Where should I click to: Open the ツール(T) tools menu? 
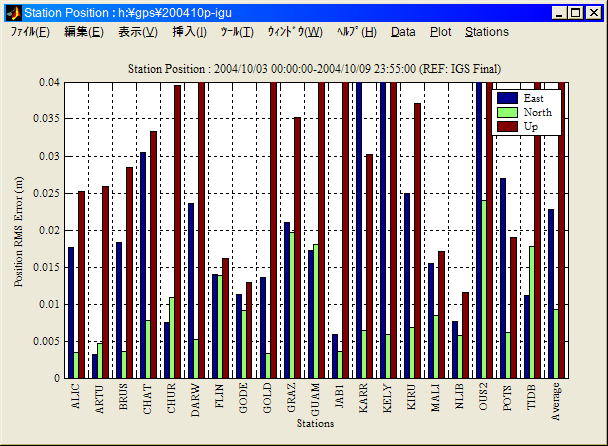237,32
